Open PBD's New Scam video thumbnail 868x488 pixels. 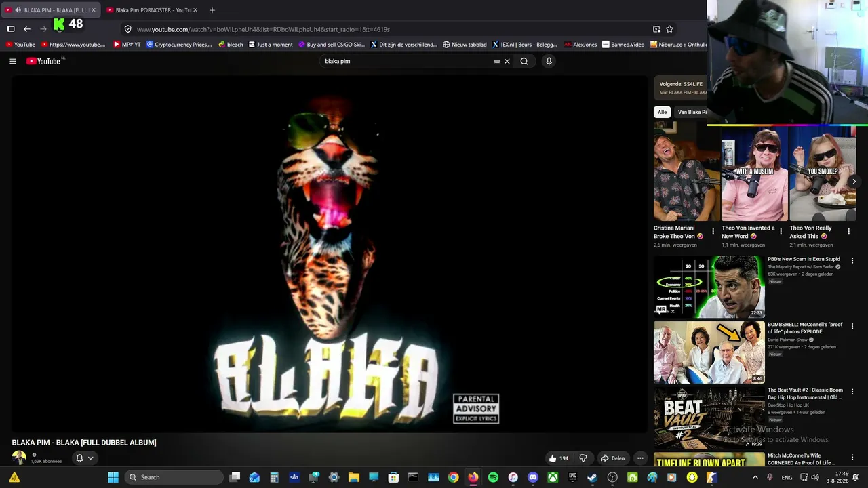709,286
